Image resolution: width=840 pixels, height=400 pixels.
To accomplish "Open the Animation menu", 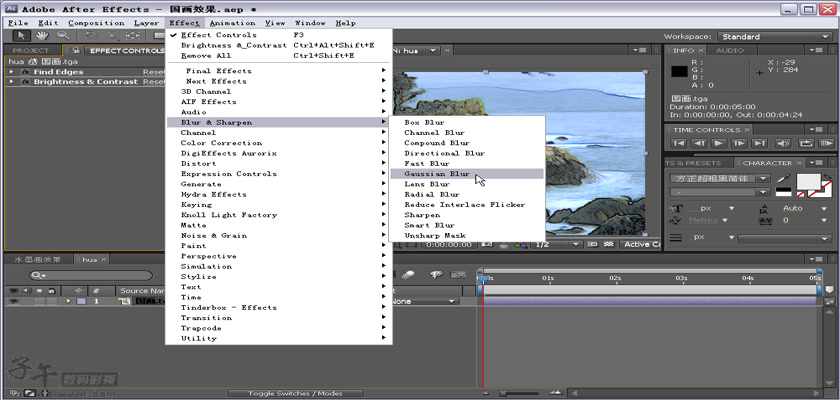I will (232, 23).
